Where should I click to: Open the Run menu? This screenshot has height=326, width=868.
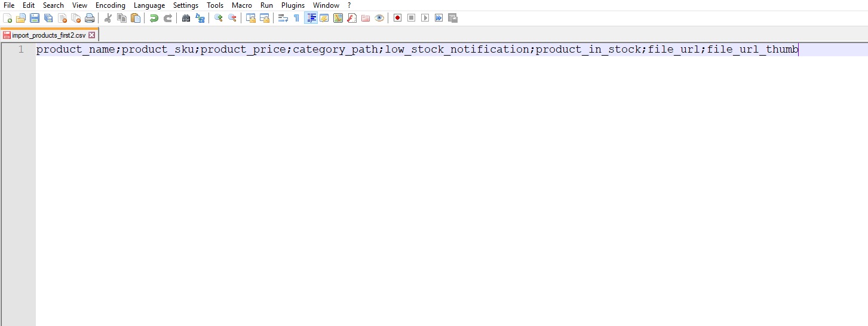tap(266, 5)
